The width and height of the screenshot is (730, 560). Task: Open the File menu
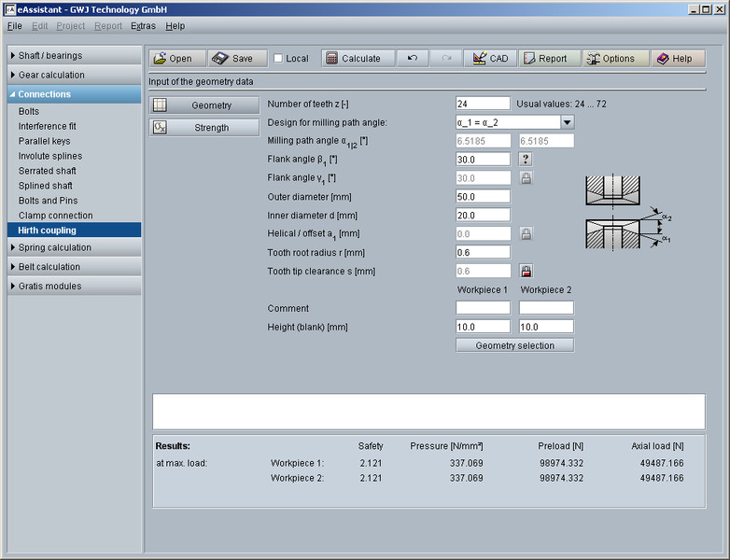tap(14, 26)
